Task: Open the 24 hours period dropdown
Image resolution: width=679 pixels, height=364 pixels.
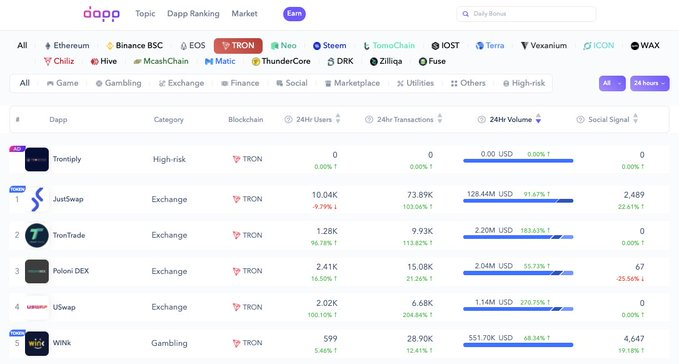Action: click(x=650, y=83)
